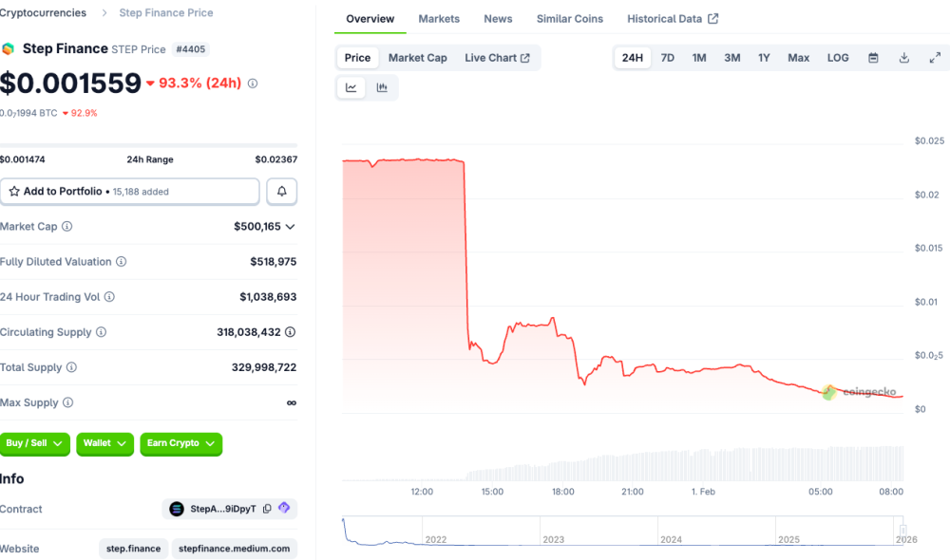Viewport: 950px width, 560px height.
Task: Toggle logarithmic scale with LOG
Action: 837,57
